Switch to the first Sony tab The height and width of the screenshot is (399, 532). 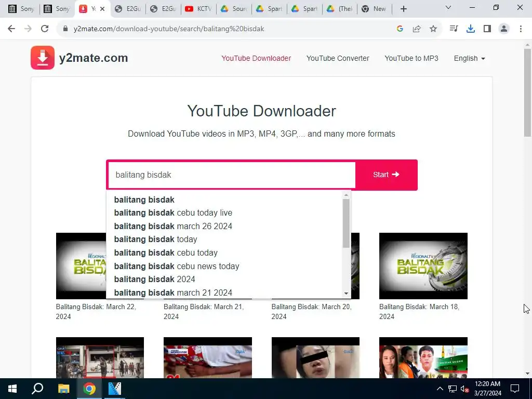[21, 9]
